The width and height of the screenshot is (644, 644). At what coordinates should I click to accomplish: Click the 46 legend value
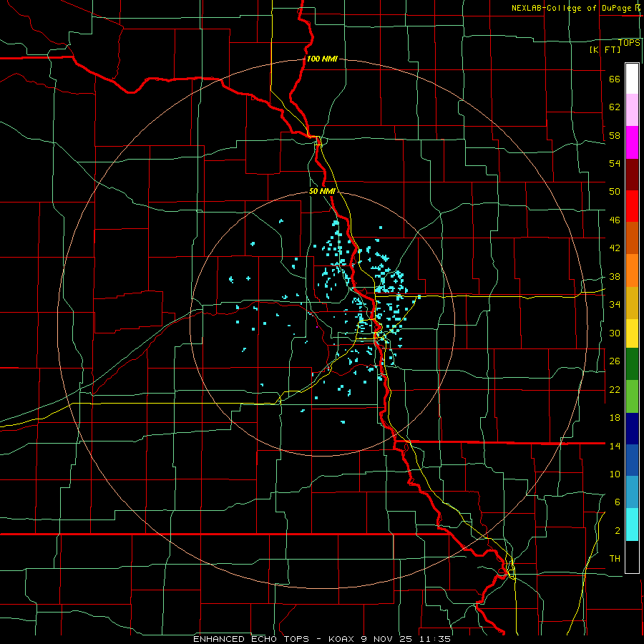click(x=615, y=220)
